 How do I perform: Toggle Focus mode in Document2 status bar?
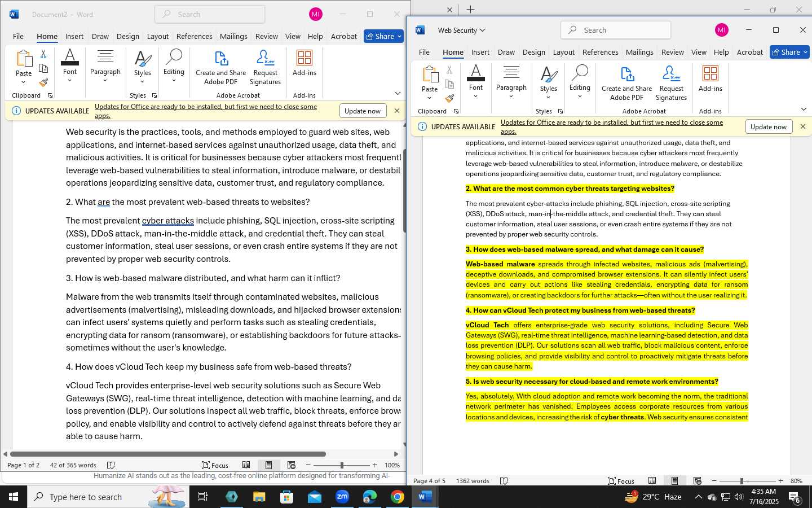click(x=215, y=465)
